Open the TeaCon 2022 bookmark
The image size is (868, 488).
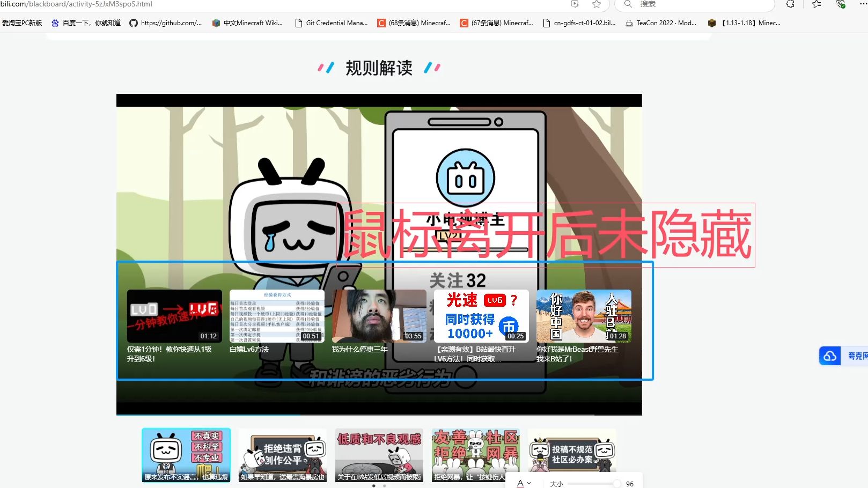click(x=661, y=23)
